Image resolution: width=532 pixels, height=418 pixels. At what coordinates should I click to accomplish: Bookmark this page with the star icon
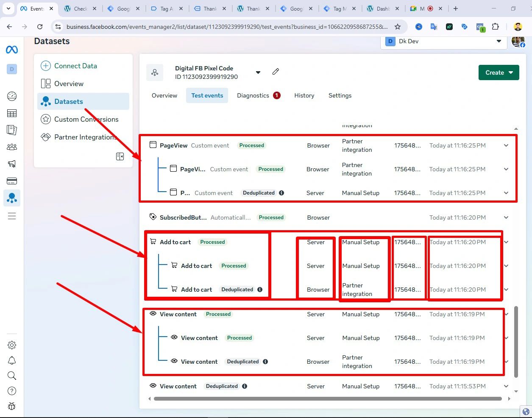[x=397, y=27]
